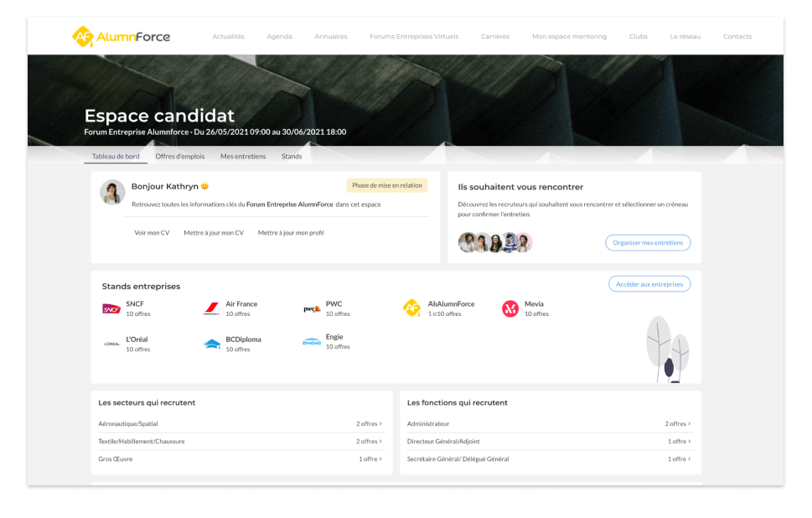
Task: Open Carrières in the top navigation
Action: [x=495, y=37]
